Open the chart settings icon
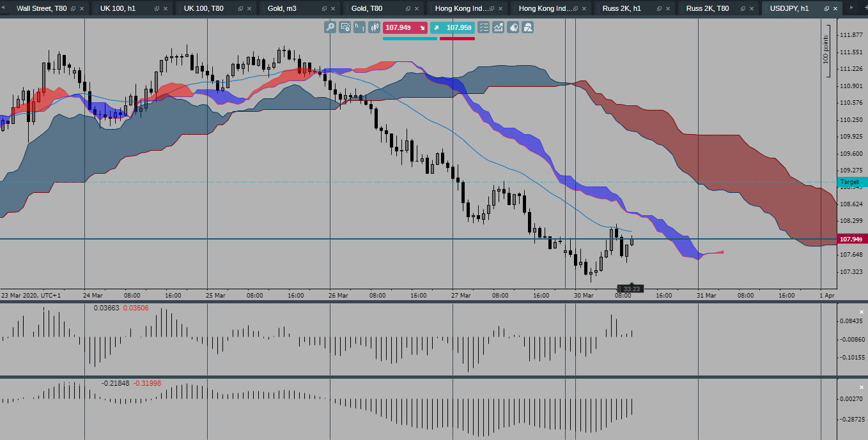The image size is (868, 440). [x=345, y=27]
